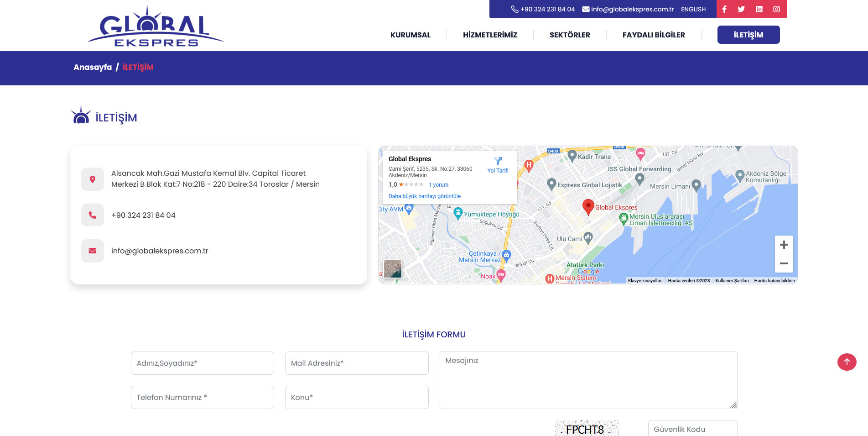Click the ISS Global Forwarding map pin
The height and width of the screenshot is (436, 868).
[640, 179]
